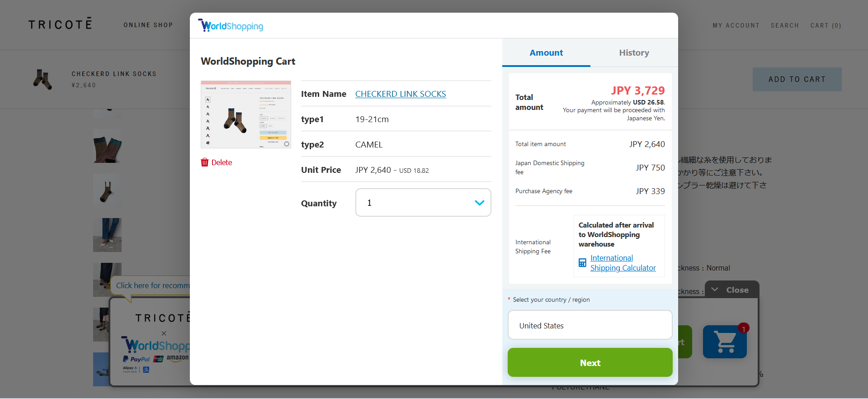Click the TRICOTÉ site logo
868x399 pixels.
60,24
